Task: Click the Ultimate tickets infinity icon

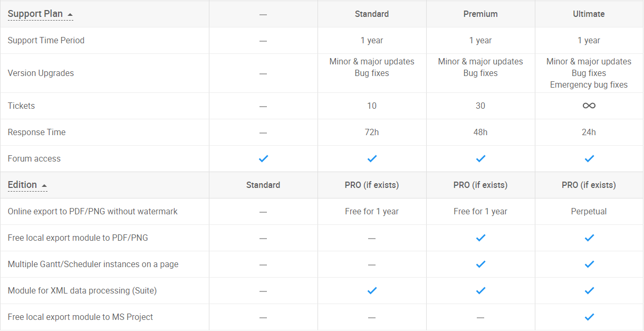Action: (x=589, y=106)
